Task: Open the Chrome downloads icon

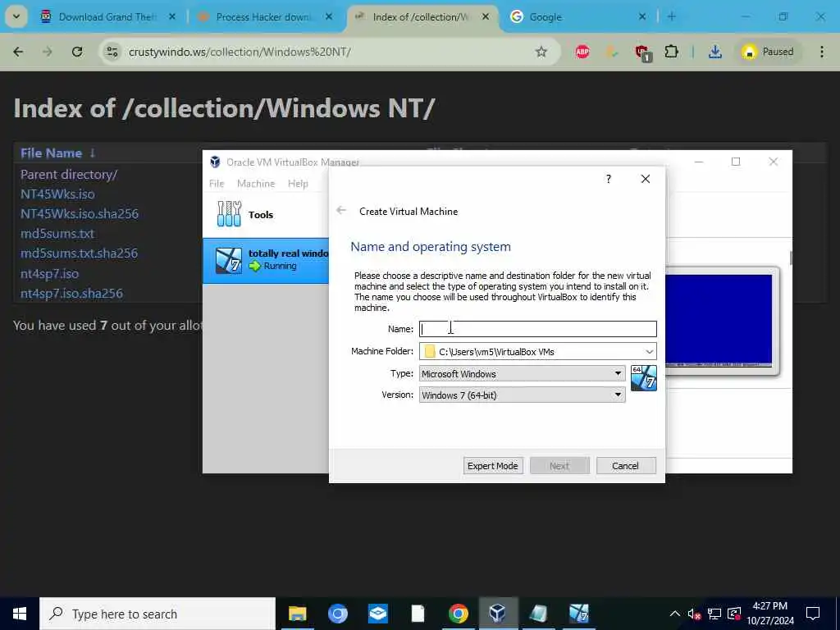Action: click(x=714, y=52)
